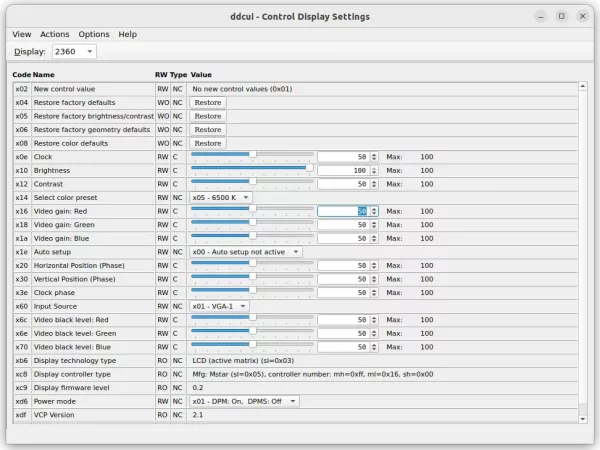600x450 pixels.
Task: Click the Video gain Red value field
Action: coord(344,211)
